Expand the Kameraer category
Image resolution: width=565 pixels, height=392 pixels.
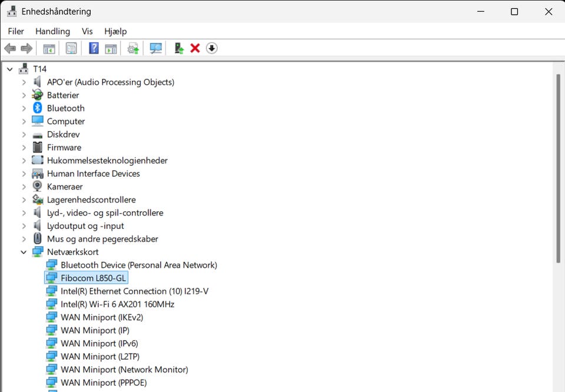tap(24, 187)
